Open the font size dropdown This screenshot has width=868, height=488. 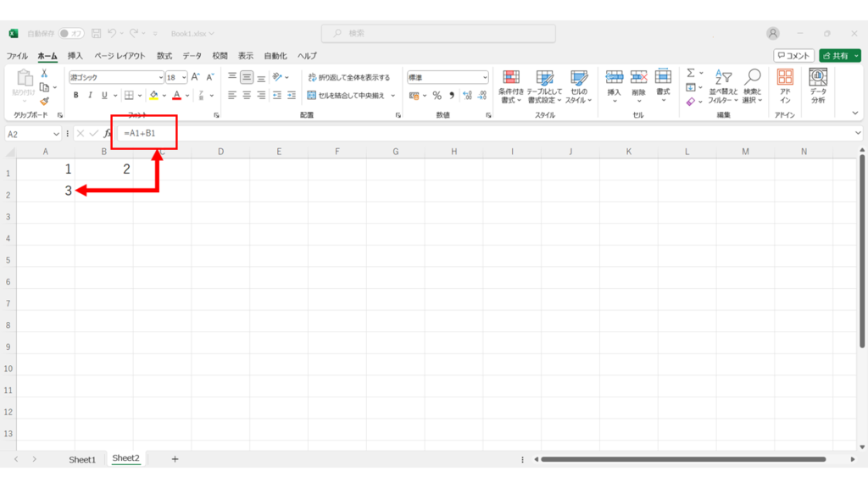coord(184,77)
